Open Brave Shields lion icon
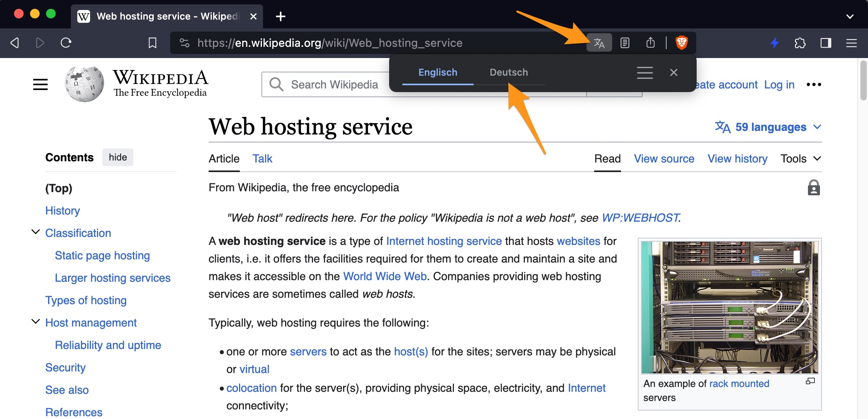 [682, 43]
